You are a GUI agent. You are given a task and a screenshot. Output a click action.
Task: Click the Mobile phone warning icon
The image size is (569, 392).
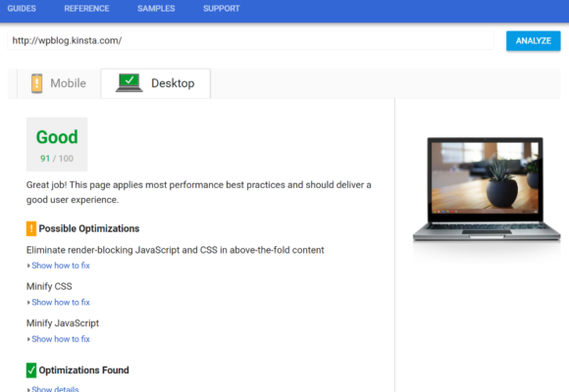click(x=36, y=83)
